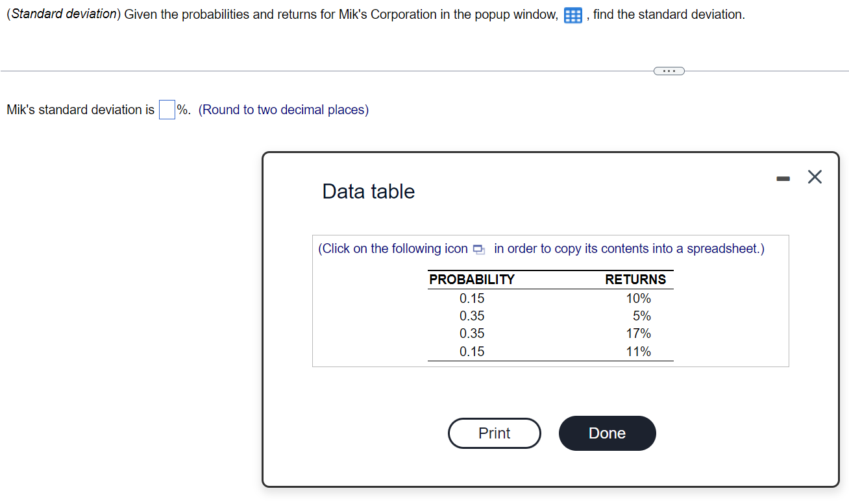
Task: Close the Data table window
Action: 815,176
